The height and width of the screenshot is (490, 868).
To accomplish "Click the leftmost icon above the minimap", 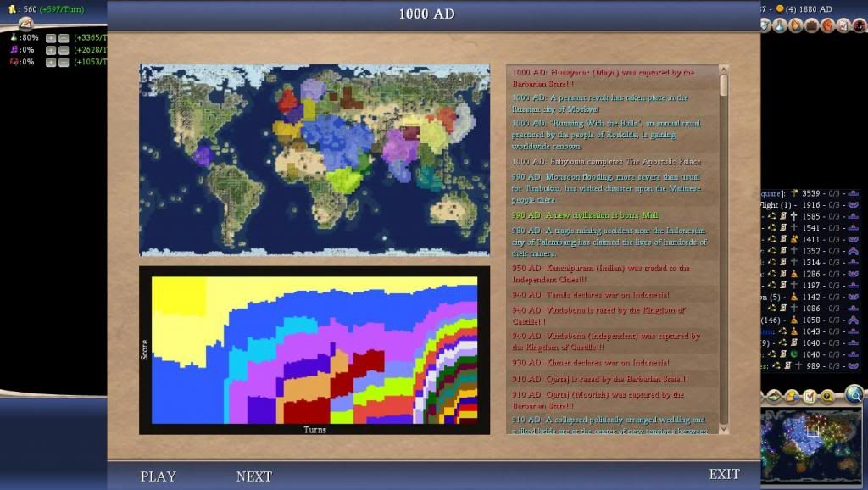I will click(774, 396).
